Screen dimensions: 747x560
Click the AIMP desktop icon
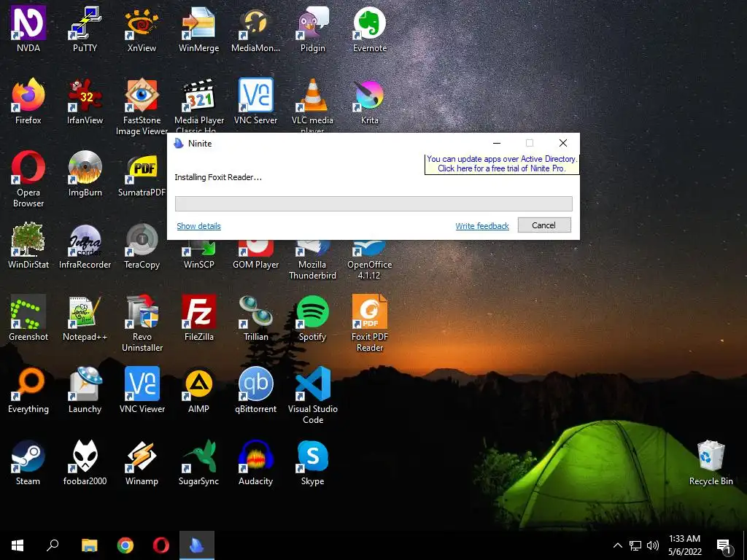pyautogui.click(x=198, y=384)
